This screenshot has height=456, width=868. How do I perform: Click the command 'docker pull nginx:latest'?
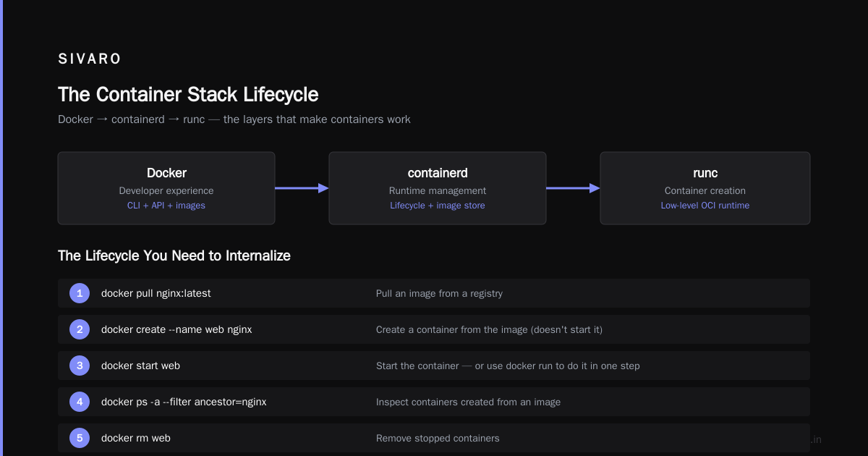(x=156, y=293)
